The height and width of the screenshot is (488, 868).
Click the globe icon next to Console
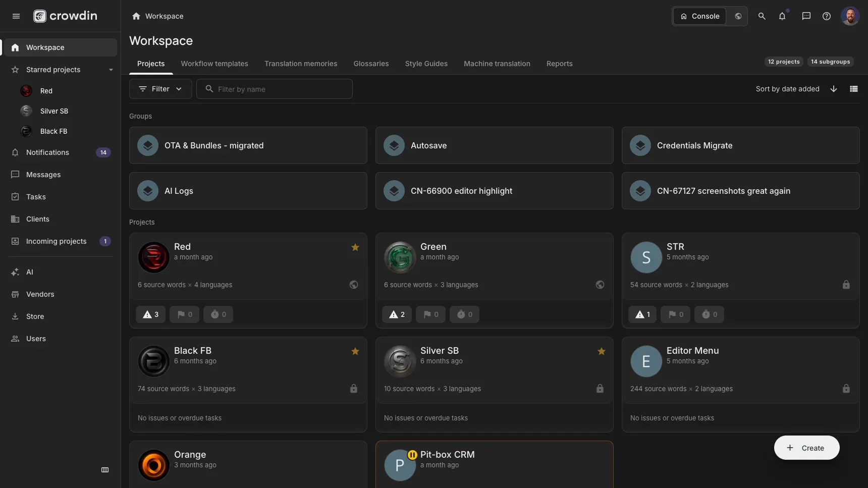tap(738, 16)
